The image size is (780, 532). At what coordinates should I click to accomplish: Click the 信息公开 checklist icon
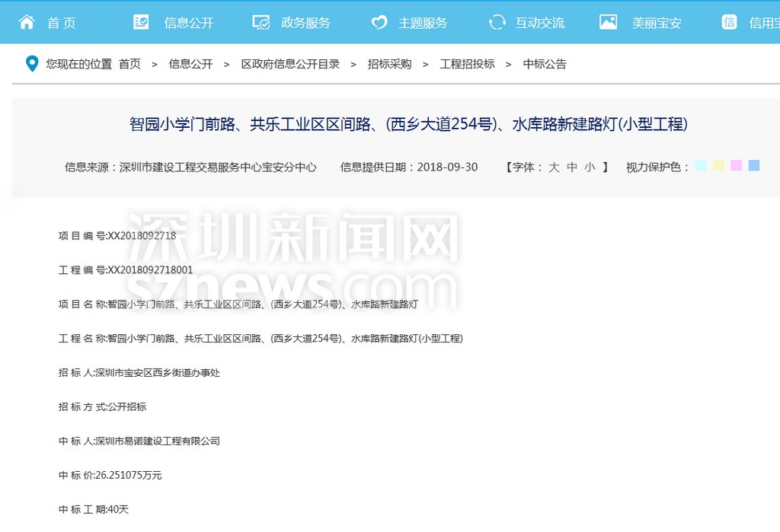pos(141,22)
